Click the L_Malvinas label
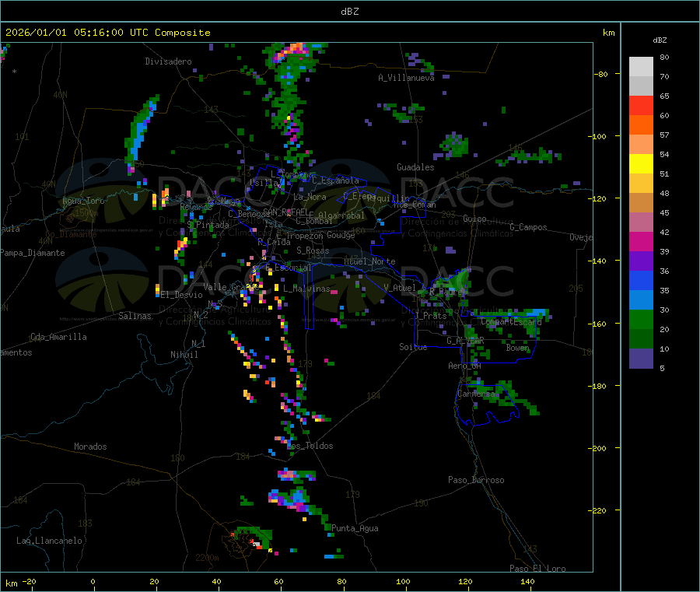The height and width of the screenshot is (592, 700). pos(306,289)
